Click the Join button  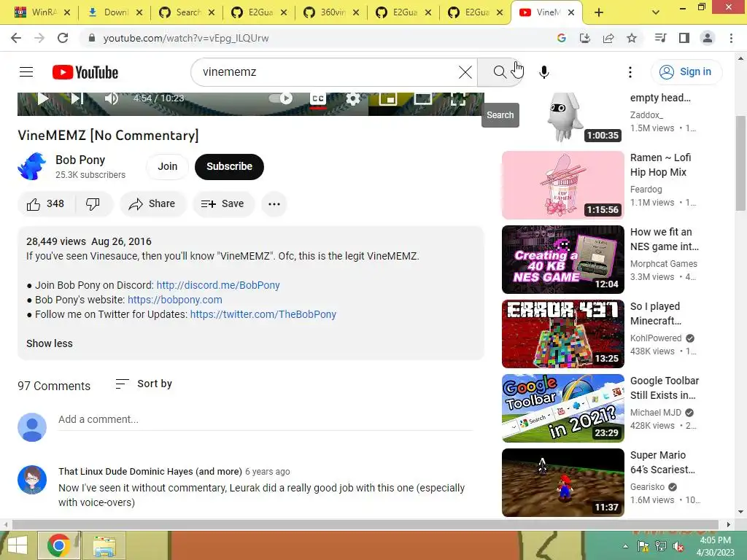pyautogui.click(x=167, y=167)
